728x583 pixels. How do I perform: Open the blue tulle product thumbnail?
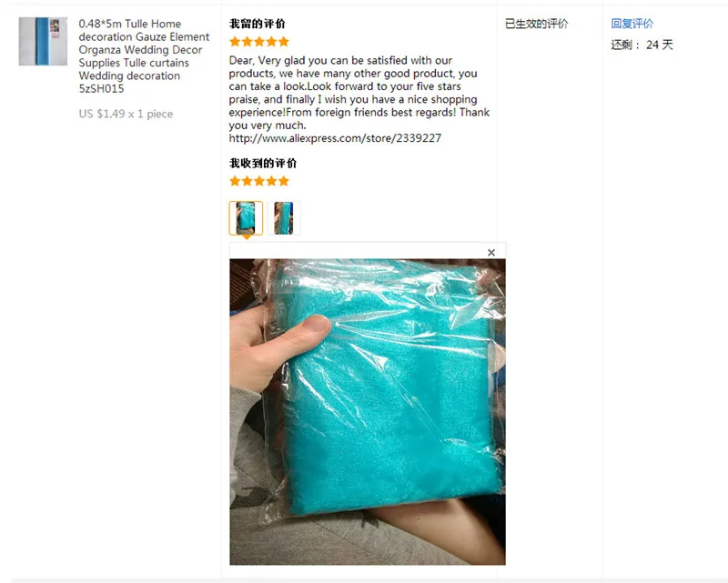tap(43, 41)
